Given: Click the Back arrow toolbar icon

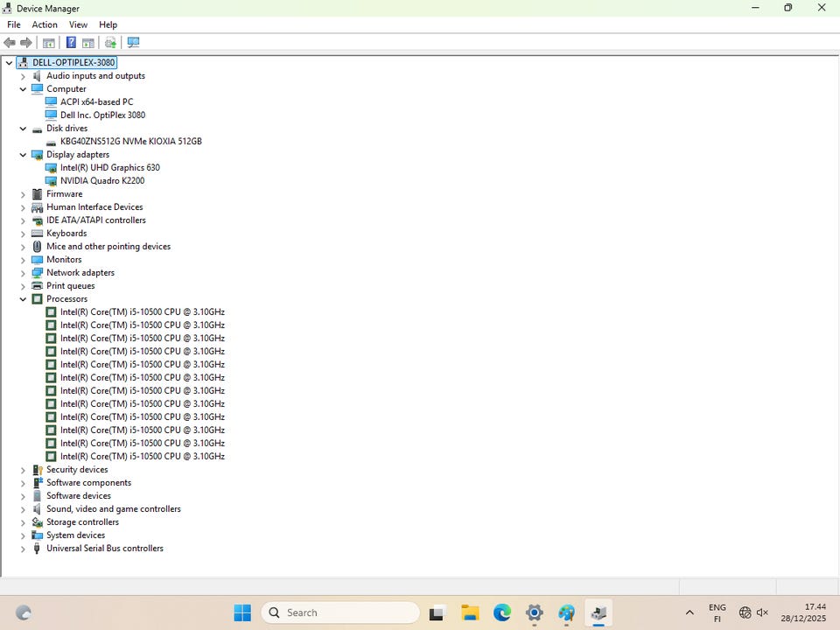Looking at the screenshot, I should pos(10,42).
